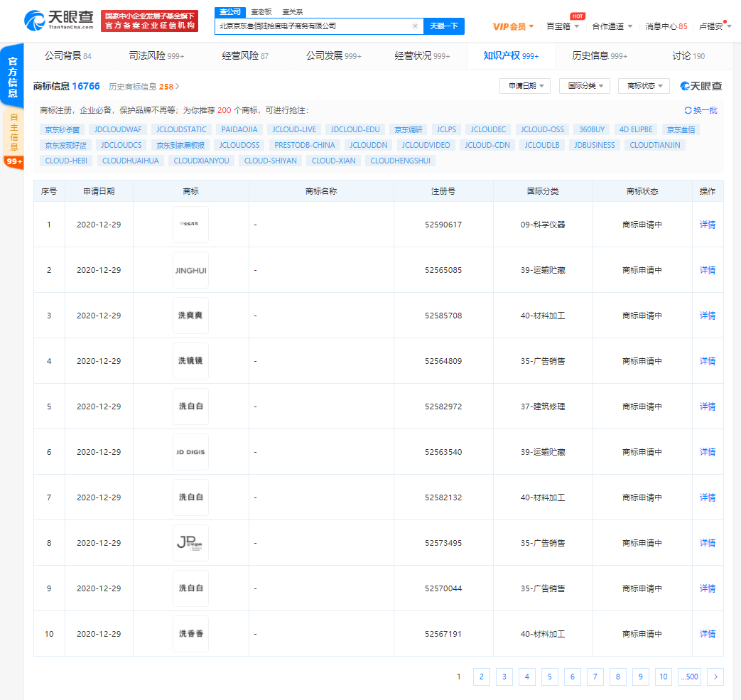Click the 天眼一下 search button
741x700 pixels.
tap(444, 26)
